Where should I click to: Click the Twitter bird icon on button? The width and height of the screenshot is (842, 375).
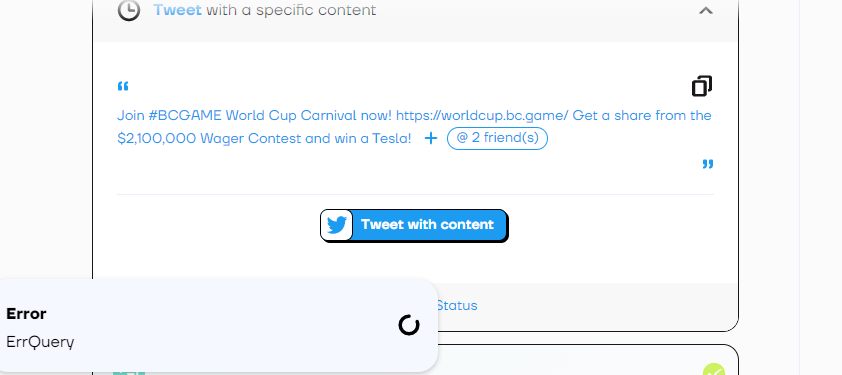(x=337, y=225)
